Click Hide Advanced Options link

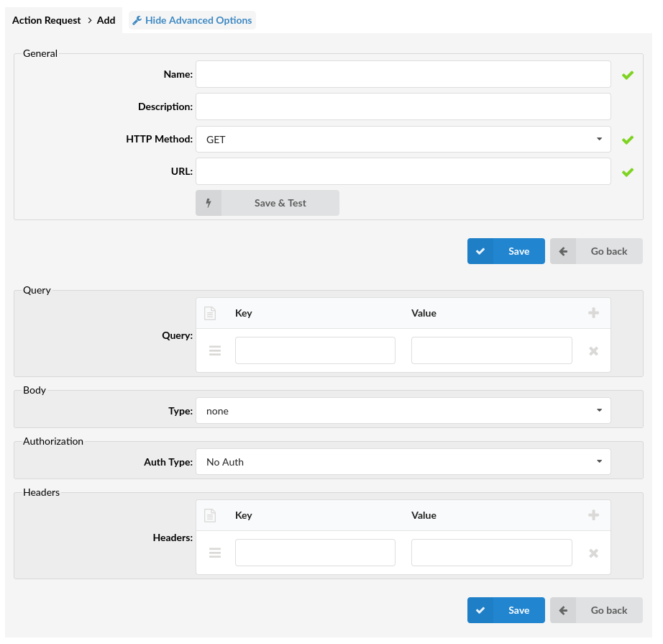point(192,20)
